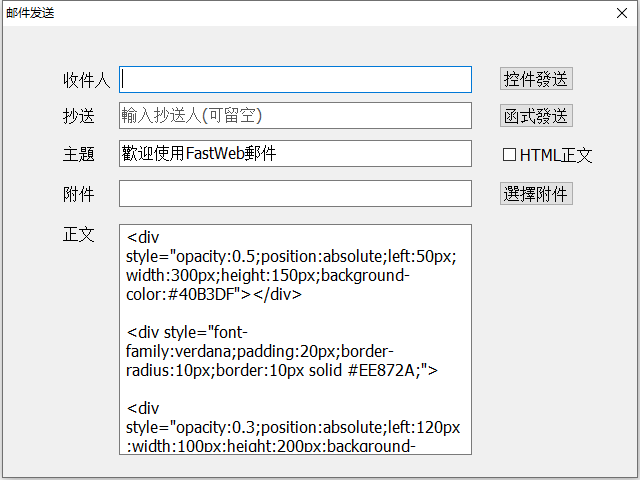Open file chooser via 選擇附件 button
The image size is (640, 480).
[x=536, y=193]
